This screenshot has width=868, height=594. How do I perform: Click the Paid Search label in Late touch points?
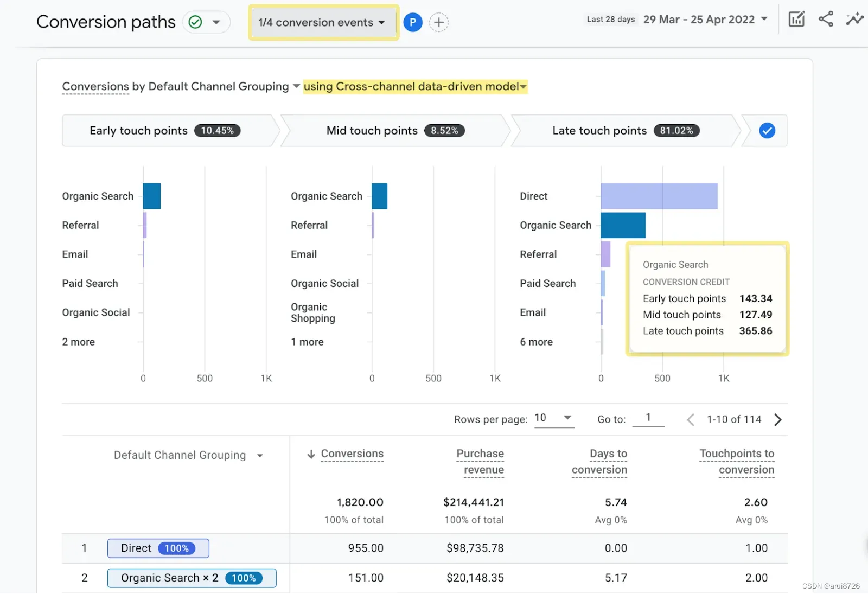coord(547,283)
